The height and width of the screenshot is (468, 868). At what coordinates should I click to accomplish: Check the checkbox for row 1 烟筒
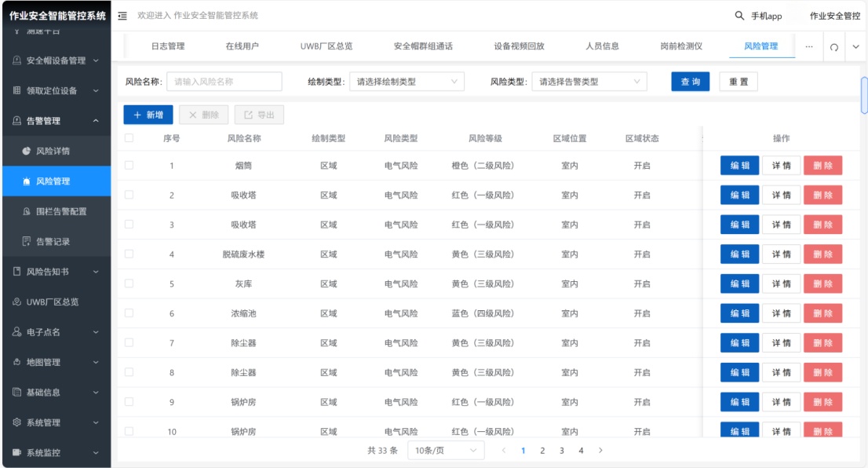129,165
